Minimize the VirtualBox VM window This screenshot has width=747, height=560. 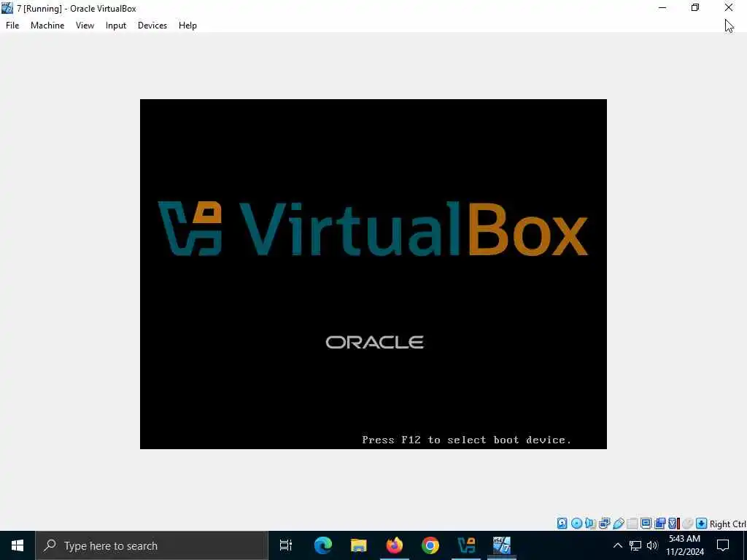662,7
